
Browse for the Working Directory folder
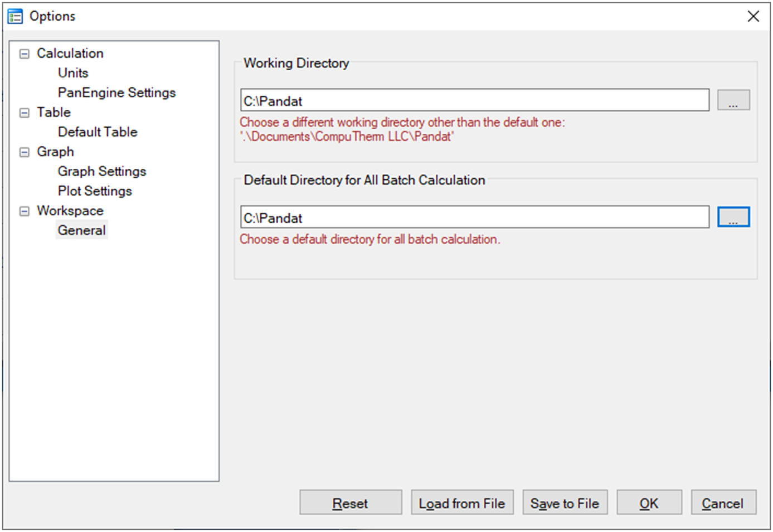(733, 100)
